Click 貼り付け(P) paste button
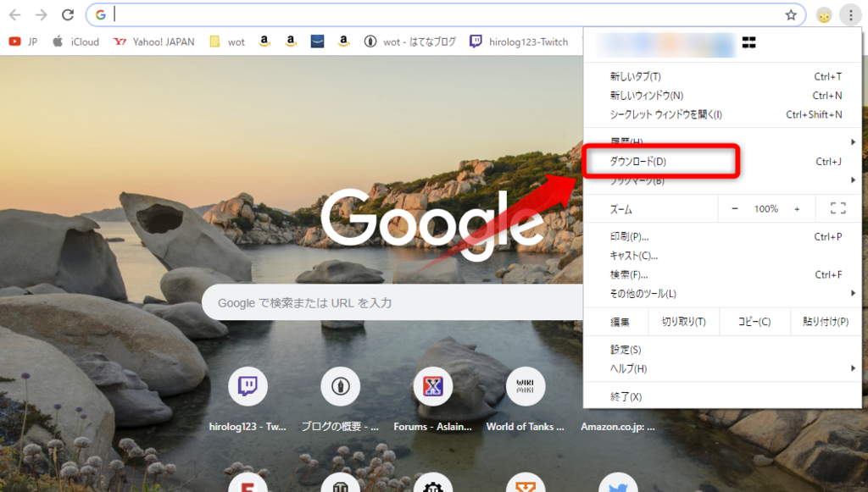868x492 pixels. pyautogui.click(x=826, y=322)
